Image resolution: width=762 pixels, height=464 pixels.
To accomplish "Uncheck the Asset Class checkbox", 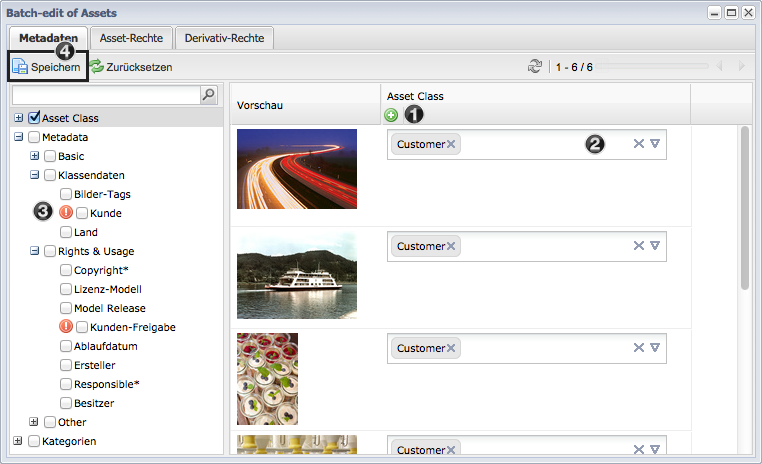I will coord(34,118).
